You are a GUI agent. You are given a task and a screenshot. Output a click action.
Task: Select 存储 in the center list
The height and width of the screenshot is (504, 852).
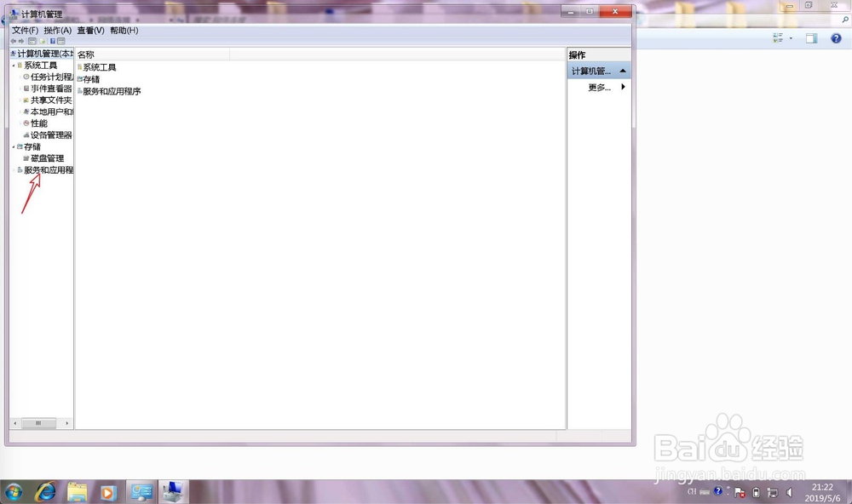click(88, 79)
